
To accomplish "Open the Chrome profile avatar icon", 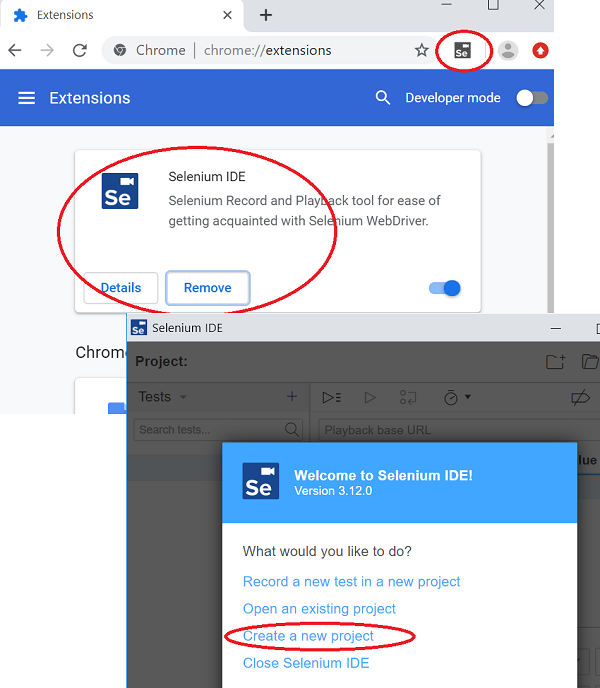I will 508,50.
